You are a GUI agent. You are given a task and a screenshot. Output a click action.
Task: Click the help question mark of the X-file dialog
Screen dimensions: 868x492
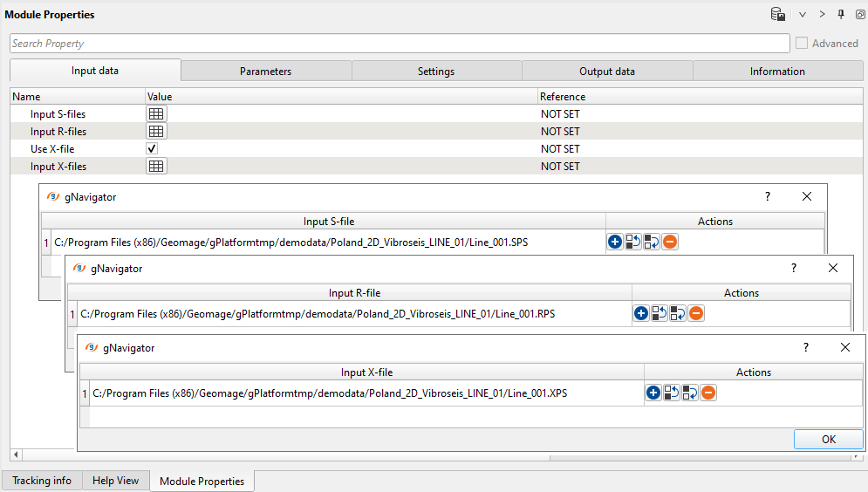click(805, 347)
